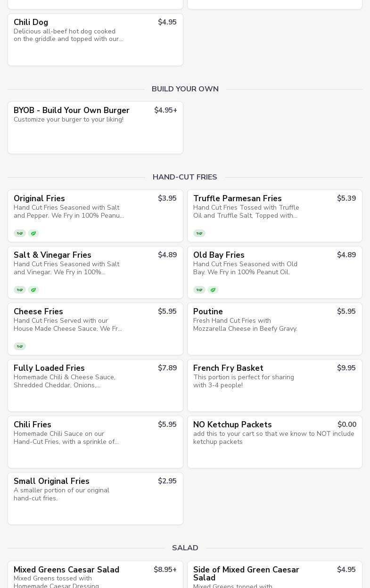370x588 pixels.
Task: Click the vegetarian badge on Salt & Vinegar Fries
Action: 20,290
